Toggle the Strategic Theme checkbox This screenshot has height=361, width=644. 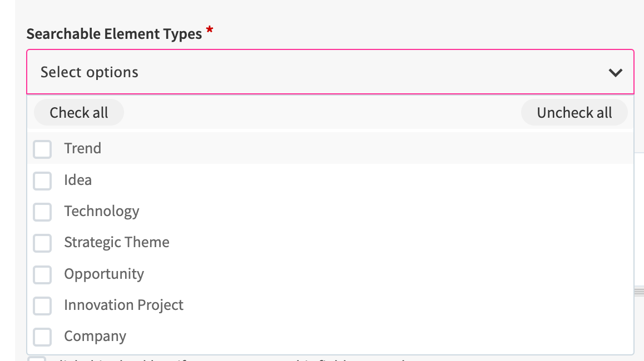click(x=42, y=243)
